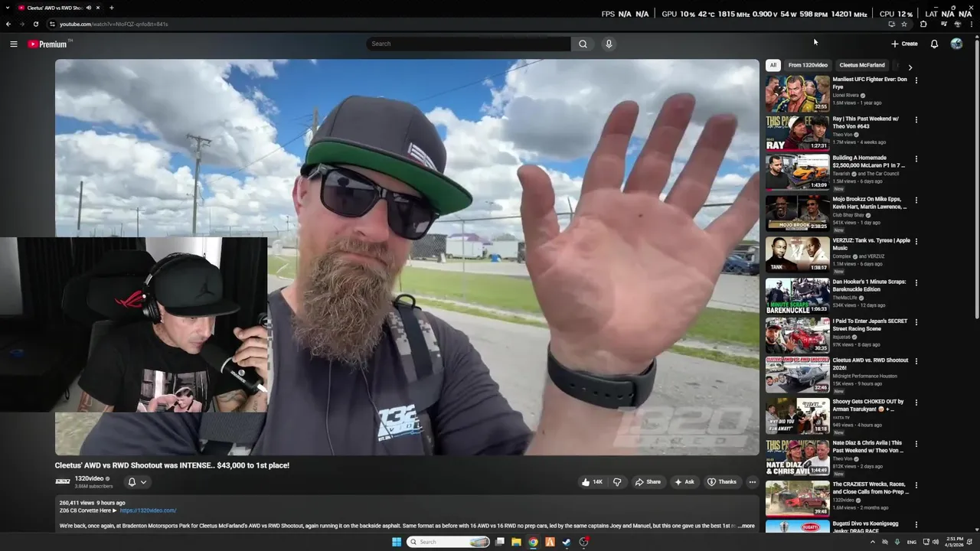The image size is (980, 551).
Task: Open Shoovy Gets CHOKED OUT thumbnail
Action: [x=797, y=415]
